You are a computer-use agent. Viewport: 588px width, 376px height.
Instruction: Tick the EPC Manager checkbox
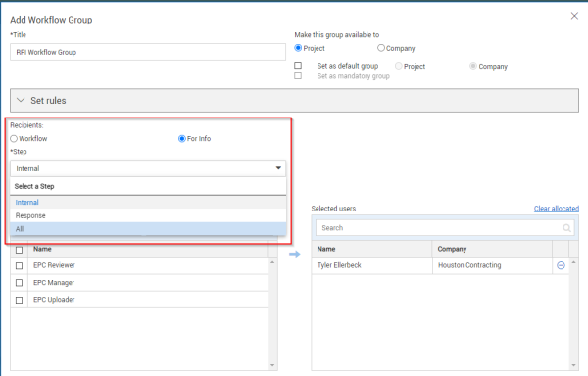pos(20,283)
